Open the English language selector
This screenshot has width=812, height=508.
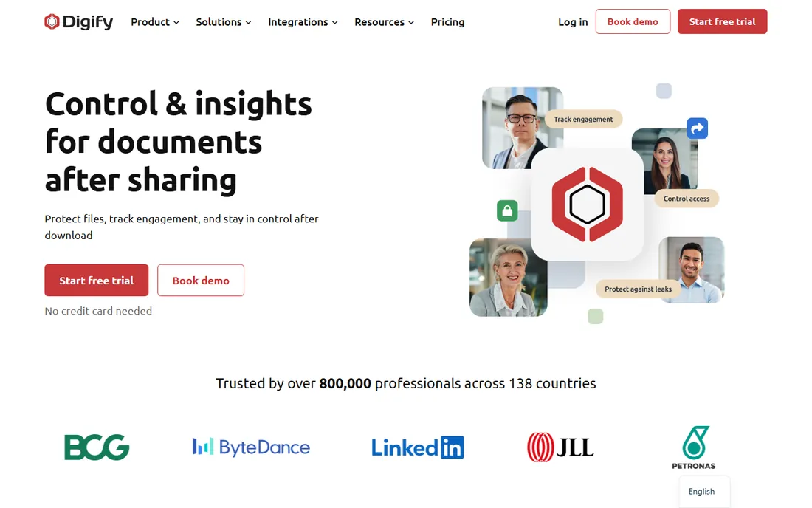(x=704, y=492)
